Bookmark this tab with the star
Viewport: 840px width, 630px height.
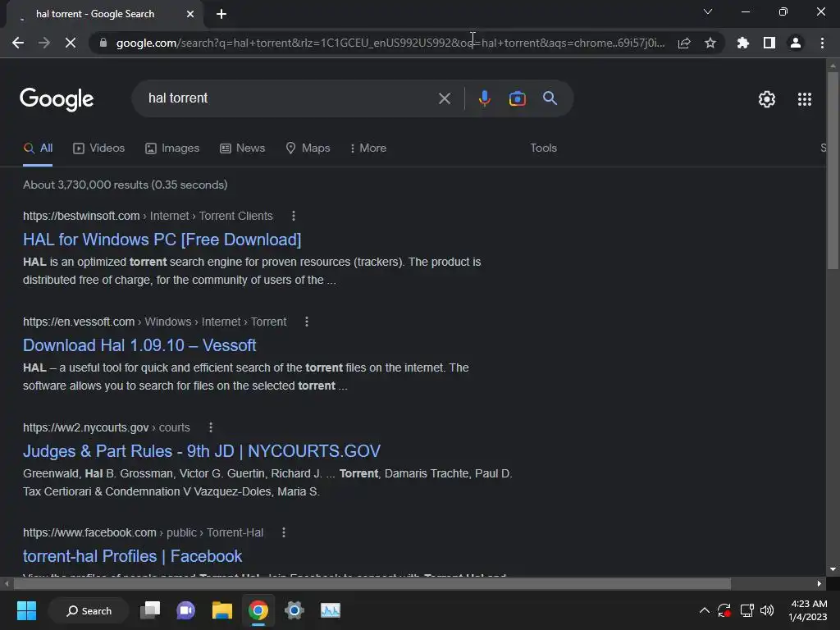click(710, 43)
